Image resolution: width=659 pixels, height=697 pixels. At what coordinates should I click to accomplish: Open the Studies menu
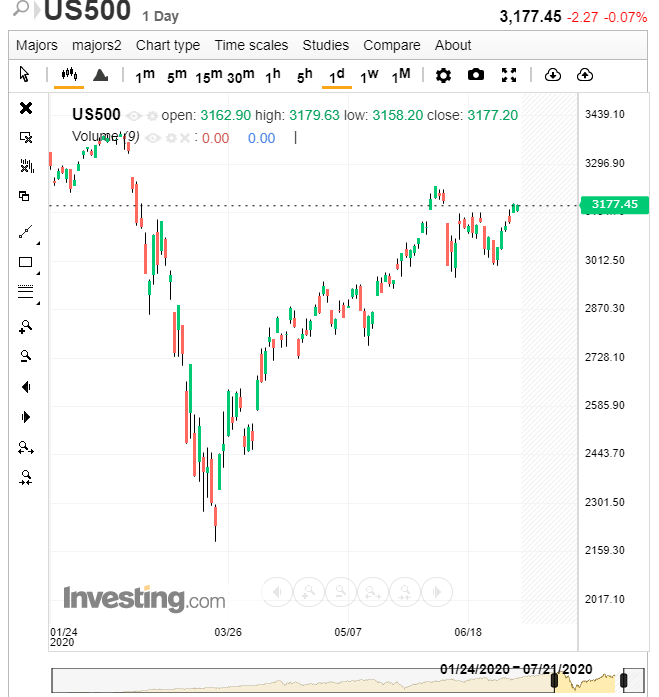click(x=326, y=45)
